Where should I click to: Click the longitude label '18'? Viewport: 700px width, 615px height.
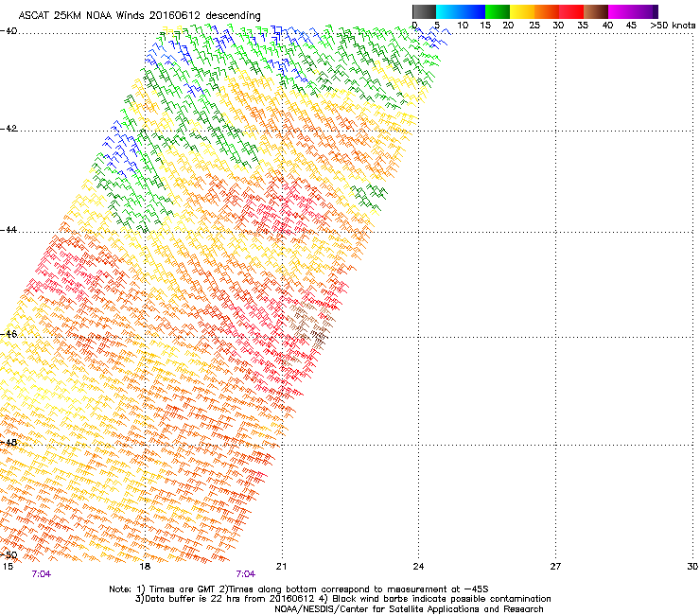[145, 567]
